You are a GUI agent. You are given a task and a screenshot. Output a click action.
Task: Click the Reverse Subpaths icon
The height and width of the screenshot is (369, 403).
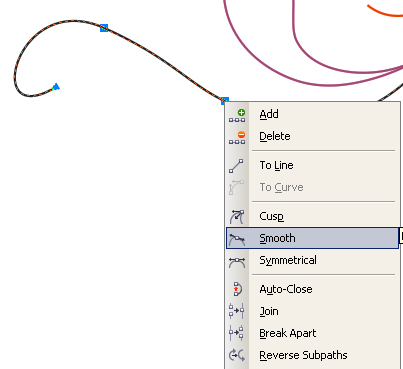[x=237, y=355]
